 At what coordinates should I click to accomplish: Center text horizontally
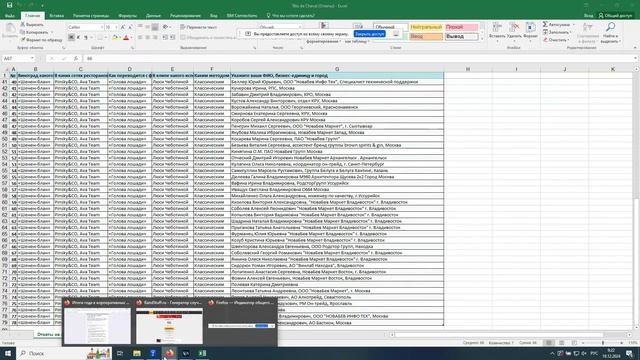[147, 38]
